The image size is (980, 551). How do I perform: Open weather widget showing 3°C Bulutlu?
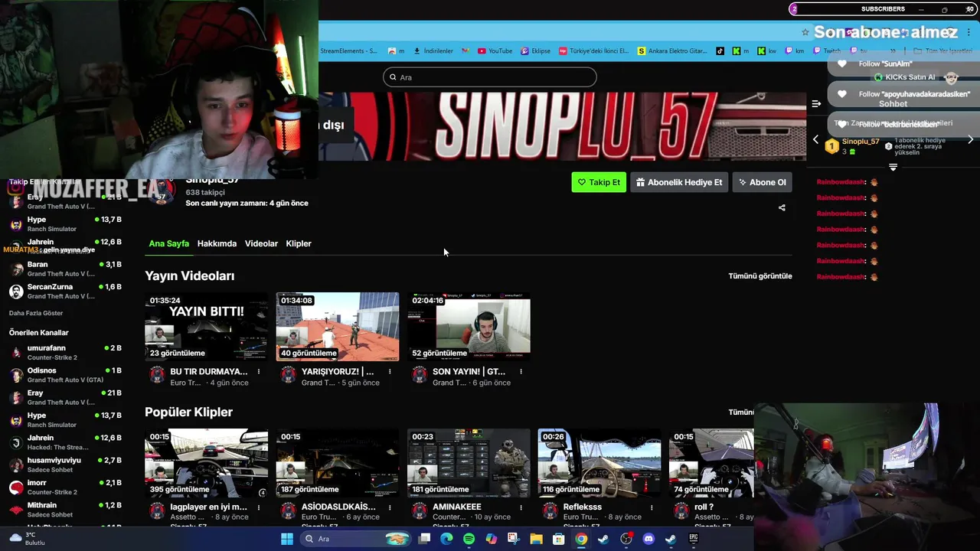click(28, 539)
